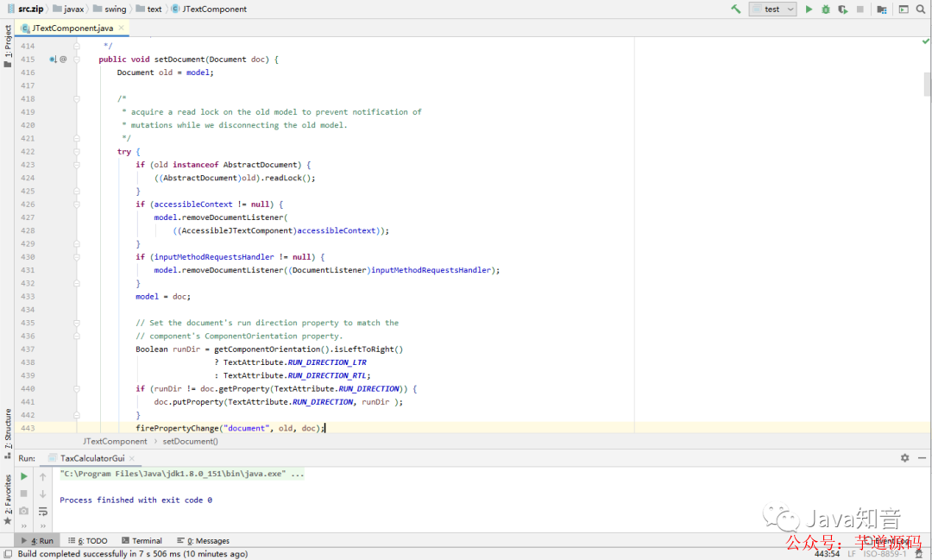Viewport: 932px width, 560px height.
Task: Open the Terminal tool tab
Action: (x=142, y=540)
